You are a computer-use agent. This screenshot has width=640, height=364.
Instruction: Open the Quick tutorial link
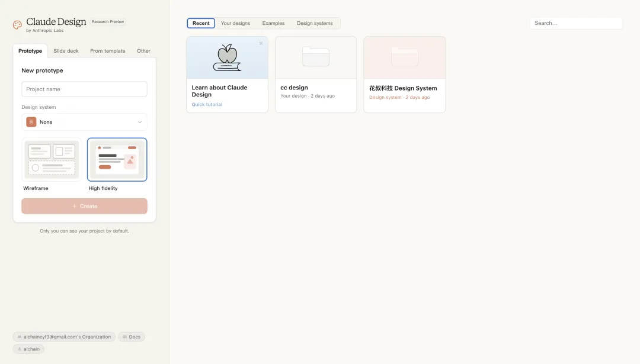(207, 105)
